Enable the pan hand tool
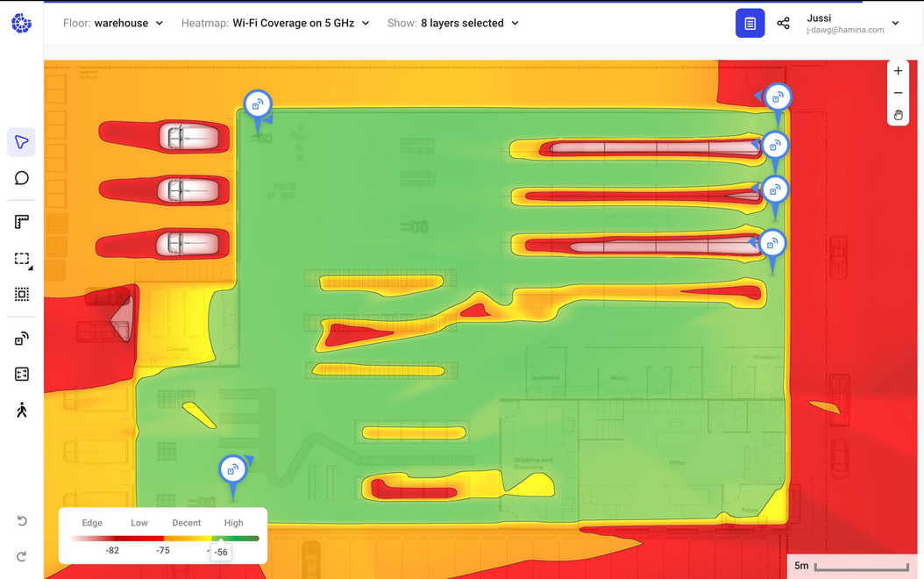This screenshot has width=924, height=579. coord(898,114)
